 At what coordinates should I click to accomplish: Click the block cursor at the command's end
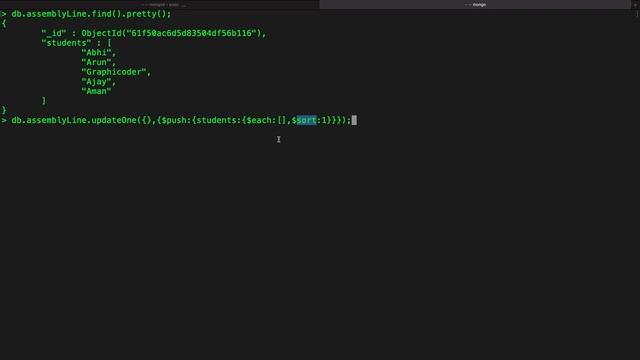tap(354, 120)
